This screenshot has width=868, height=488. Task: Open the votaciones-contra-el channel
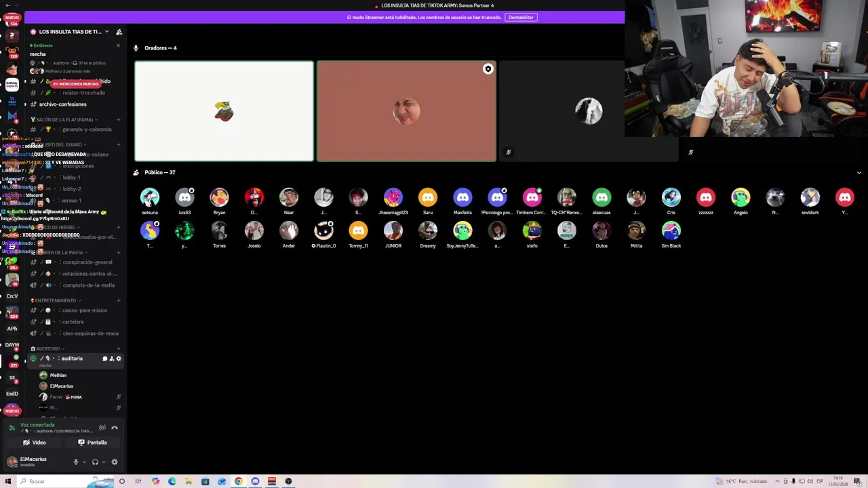pyautogui.click(x=75, y=274)
